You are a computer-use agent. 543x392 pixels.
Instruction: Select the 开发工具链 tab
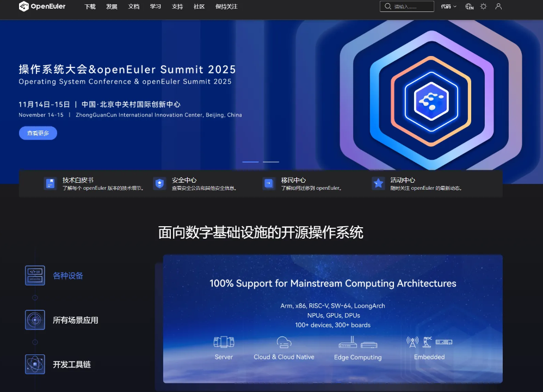(x=72, y=364)
